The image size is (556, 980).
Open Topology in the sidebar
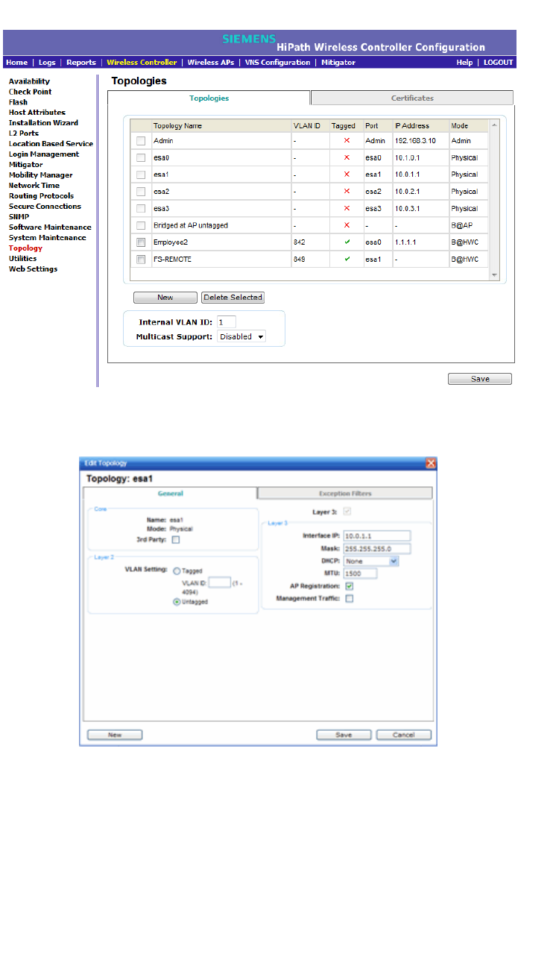click(25, 248)
